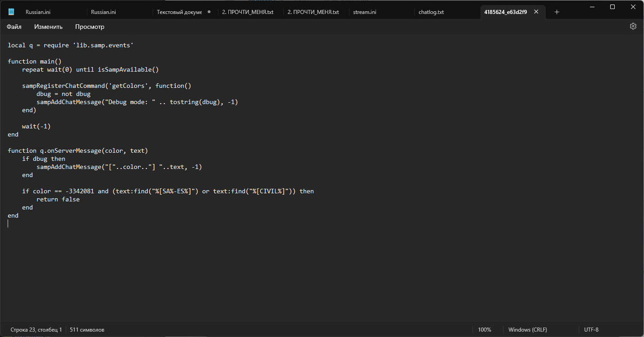
Task: Switch to the chatlog.txt tab
Action: pos(431,12)
